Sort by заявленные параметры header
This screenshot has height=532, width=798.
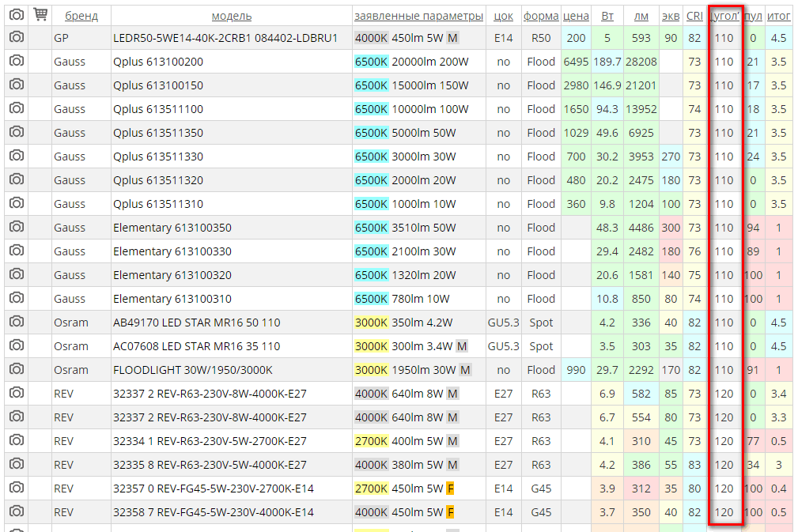pos(419,17)
